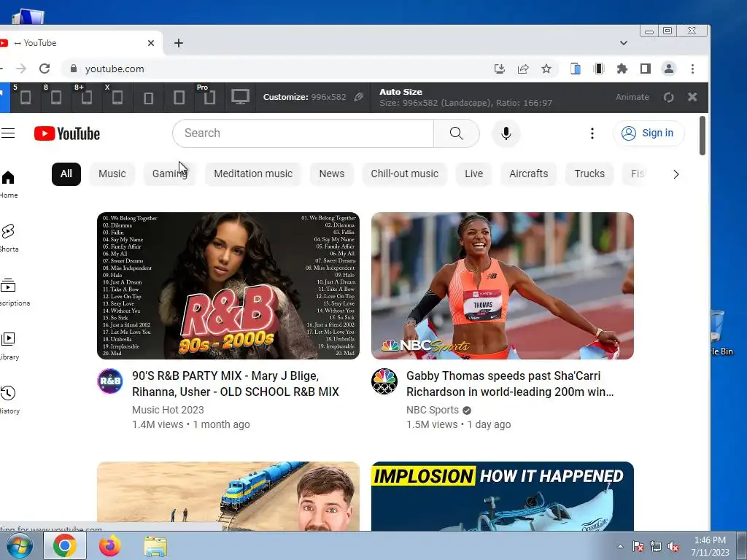
Task: Open the IMPLOSION HOW IT HAPPENED thumbnail
Action: click(x=503, y=496)
